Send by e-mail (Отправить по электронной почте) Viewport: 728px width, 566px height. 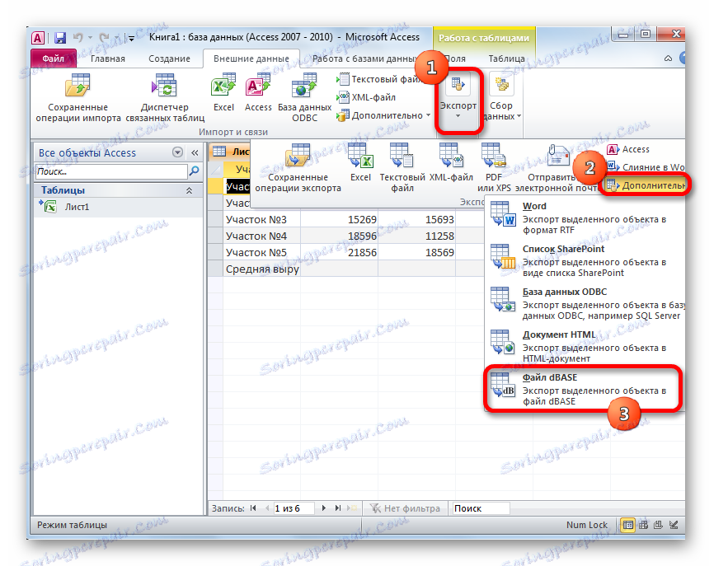pyautogui.click(x=557, y=168)
